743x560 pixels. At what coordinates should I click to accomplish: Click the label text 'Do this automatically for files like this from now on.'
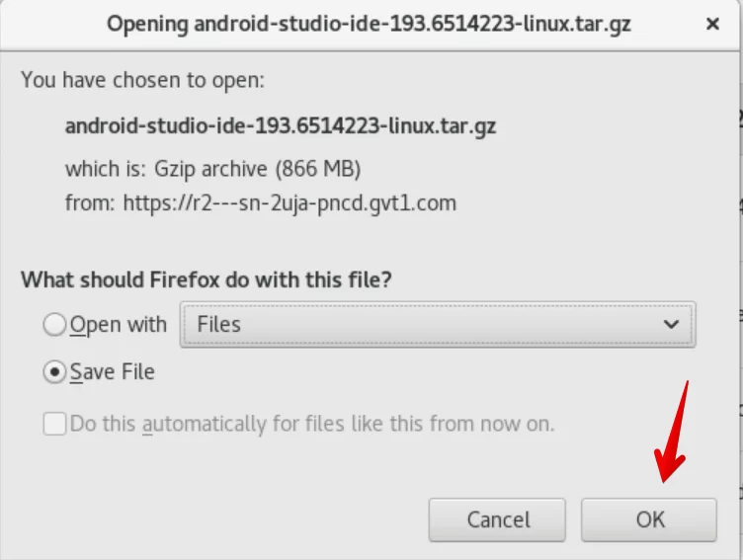312,424
